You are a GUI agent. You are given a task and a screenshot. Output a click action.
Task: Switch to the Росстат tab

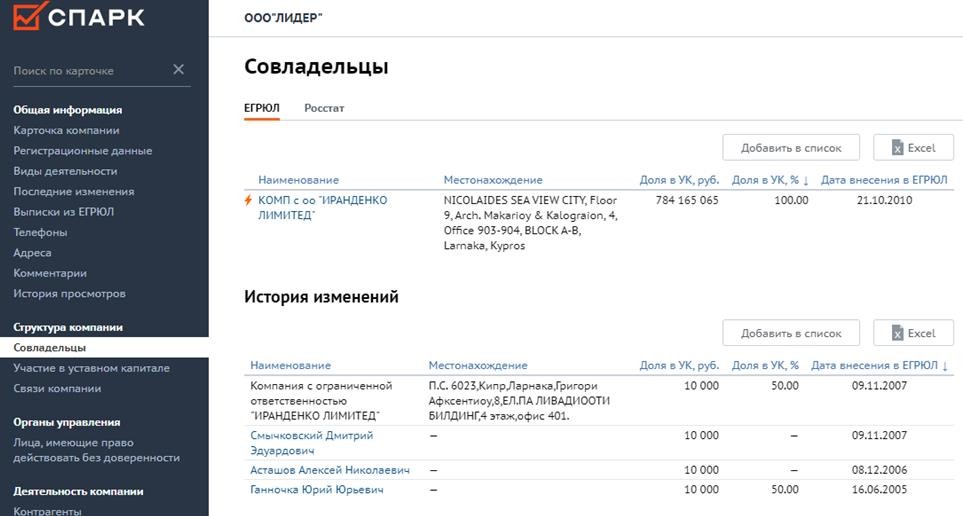(324, 108)
